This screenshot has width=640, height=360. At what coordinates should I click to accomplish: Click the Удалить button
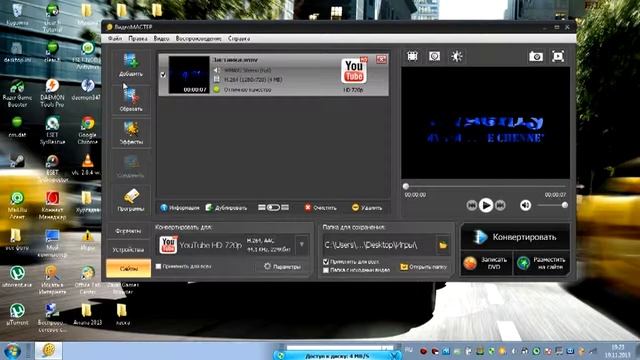[x=367, y=208]
